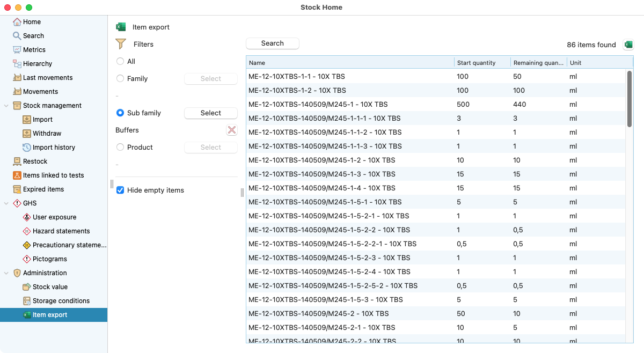Image resolution: width=644 pixels, height=353 pixels.
Task: Sort by Remaining quantity column header
Action: 539,63
